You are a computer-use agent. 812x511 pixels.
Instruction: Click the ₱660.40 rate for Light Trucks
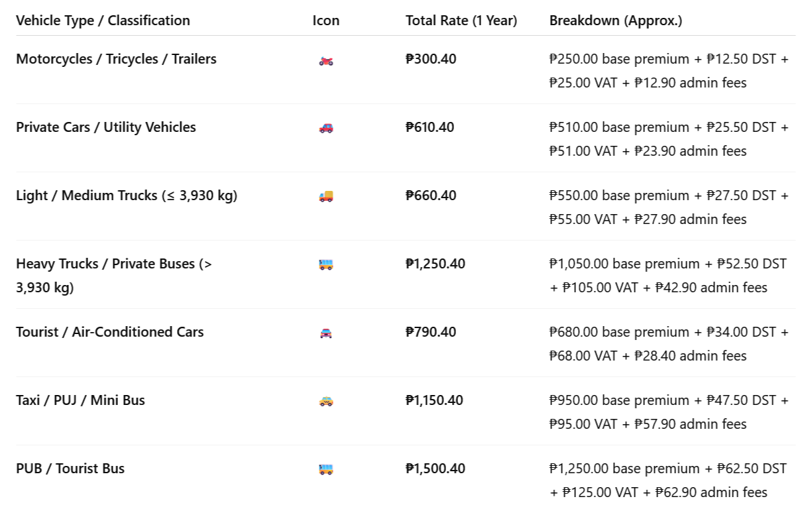430,196
